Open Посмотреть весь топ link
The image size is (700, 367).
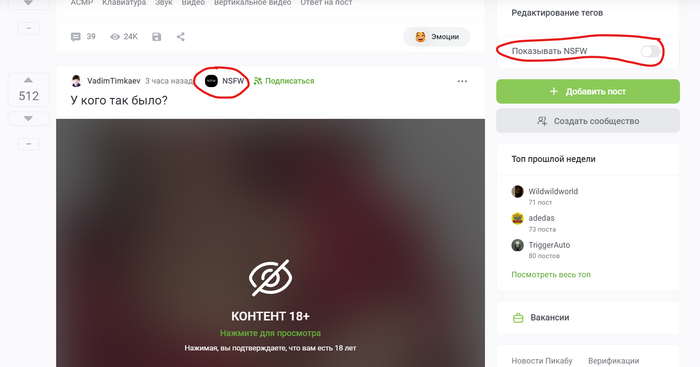coord(551,275)
